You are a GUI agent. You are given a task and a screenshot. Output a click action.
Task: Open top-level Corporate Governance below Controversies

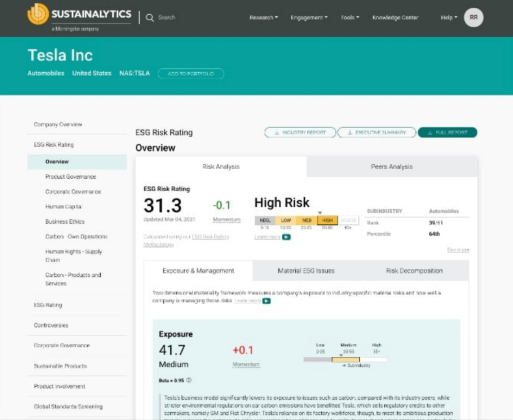[x=62, y=345]
